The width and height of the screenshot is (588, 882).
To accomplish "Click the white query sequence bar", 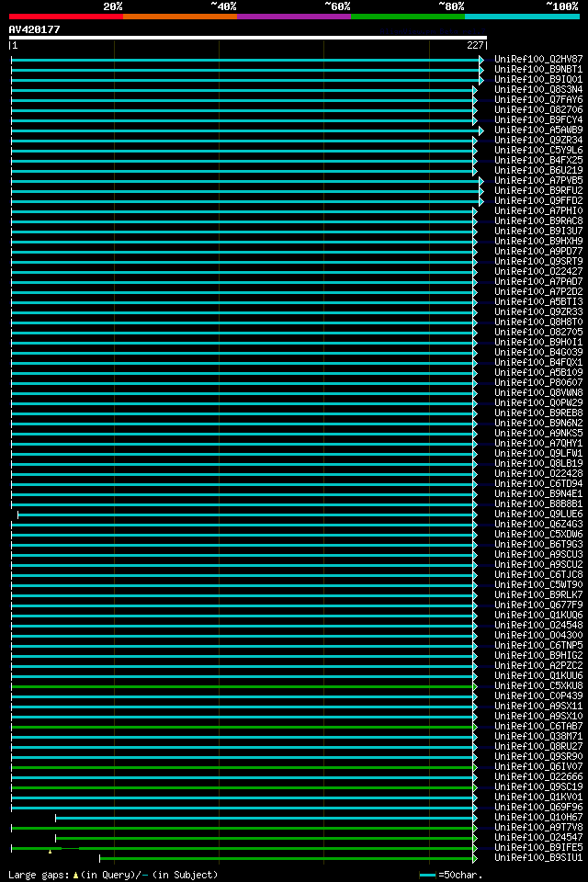I will (247, 38).
